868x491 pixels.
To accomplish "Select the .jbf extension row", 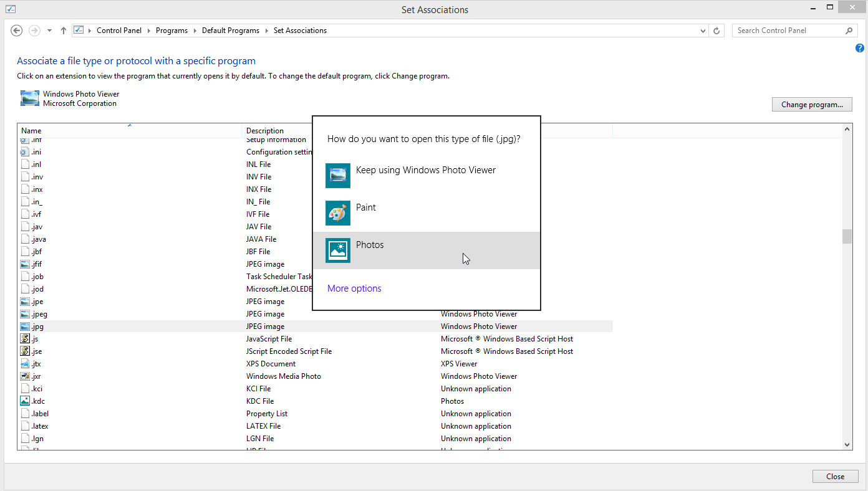I will pos(315,252).
